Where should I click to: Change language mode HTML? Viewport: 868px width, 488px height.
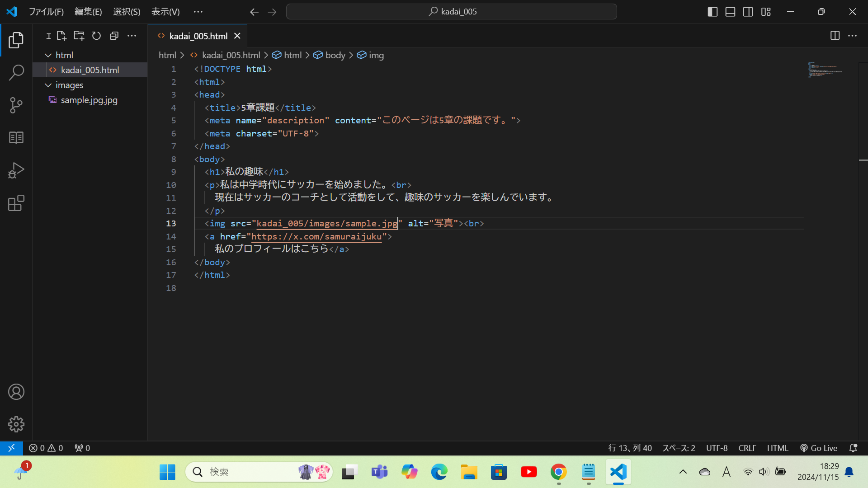(778, 448)
